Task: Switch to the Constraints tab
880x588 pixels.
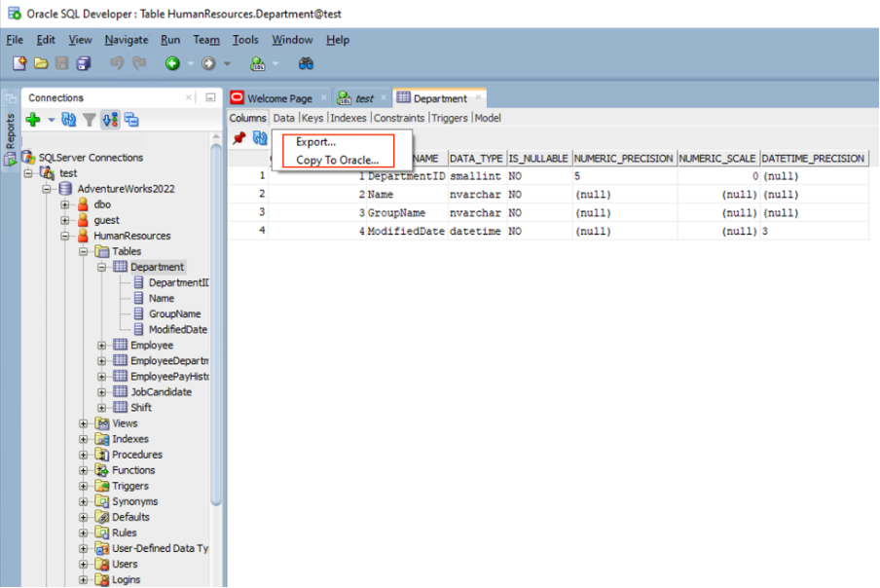Action: pyautogui.click(x=399, y=117)
